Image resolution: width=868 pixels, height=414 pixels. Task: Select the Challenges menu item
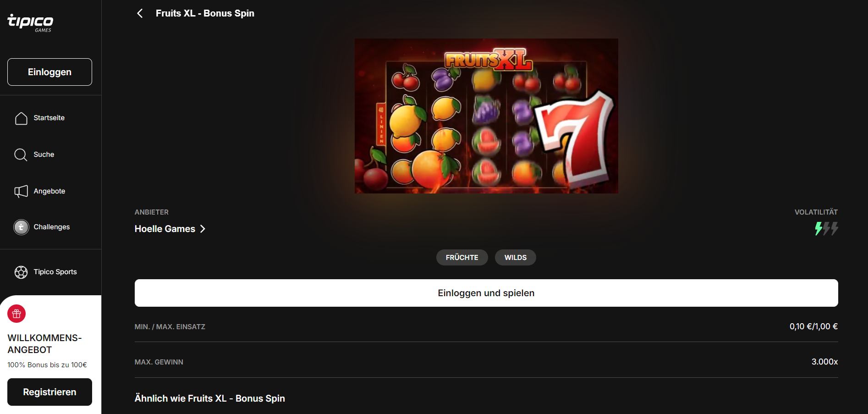click(x=50, y=227)
